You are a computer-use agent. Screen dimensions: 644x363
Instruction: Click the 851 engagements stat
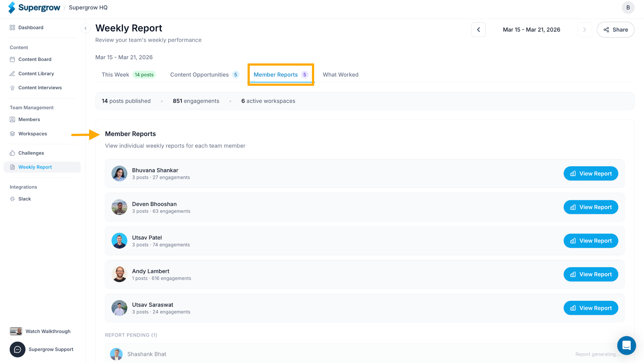point(196,101)
